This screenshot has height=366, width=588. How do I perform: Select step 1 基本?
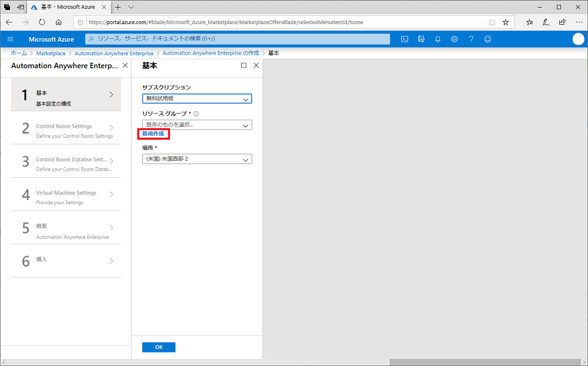[x=66, y=95]
